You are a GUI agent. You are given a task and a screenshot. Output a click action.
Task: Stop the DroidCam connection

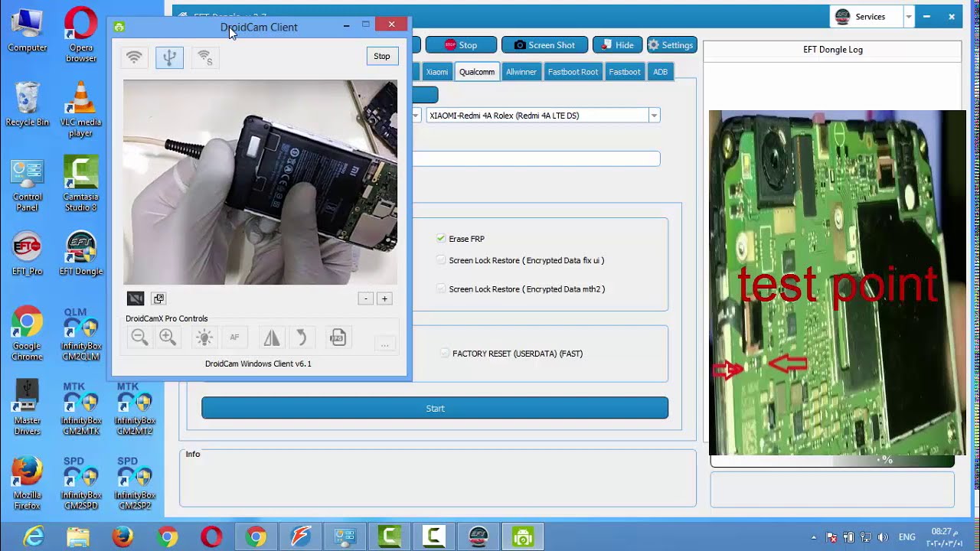click(382, 56)
